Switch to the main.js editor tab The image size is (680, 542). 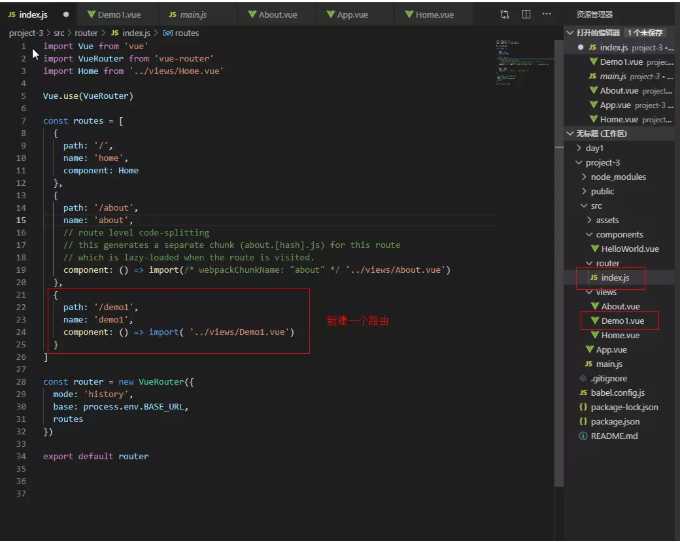point(188,15)
